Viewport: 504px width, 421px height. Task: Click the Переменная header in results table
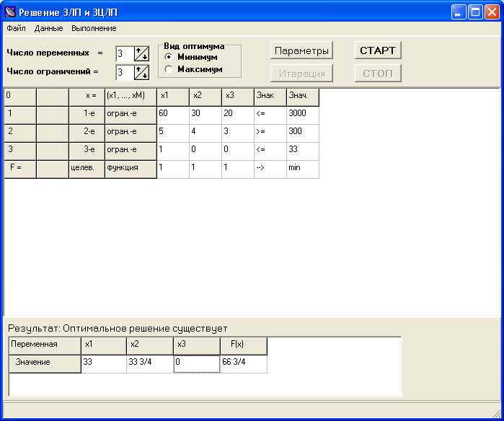[x=45, y=346]
